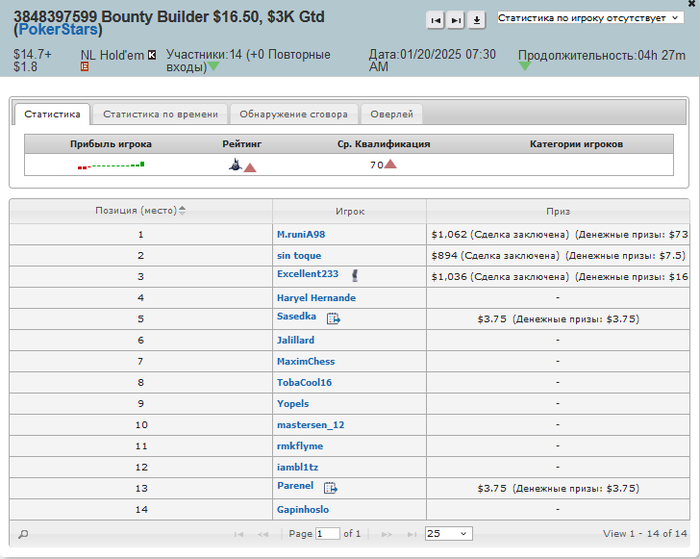Click the PokerStars network link

(58, 29)
